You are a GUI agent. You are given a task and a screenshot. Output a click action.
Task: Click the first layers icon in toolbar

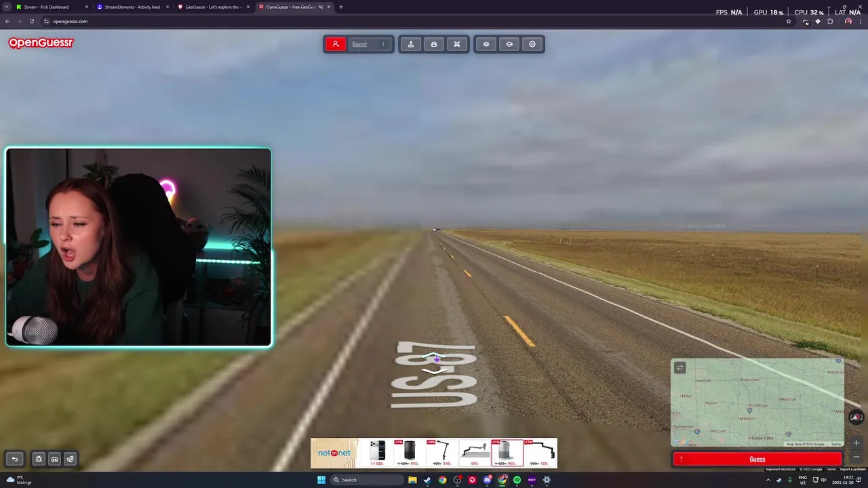point(486,44)
